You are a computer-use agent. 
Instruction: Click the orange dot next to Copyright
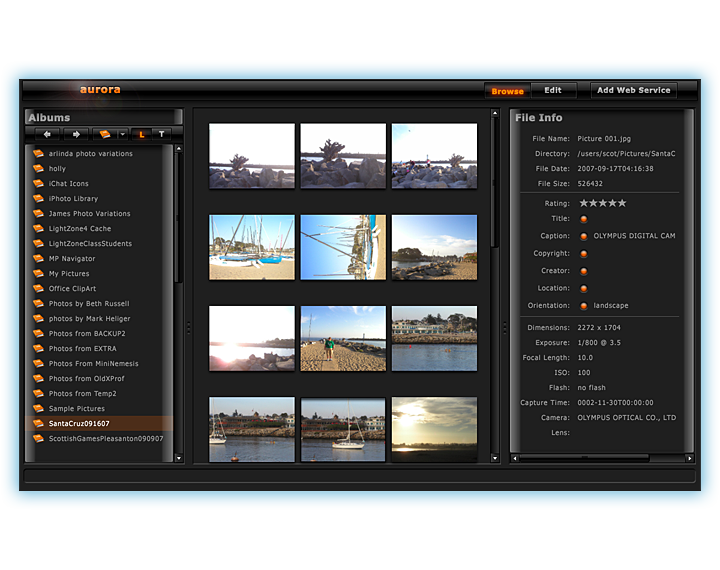coord(584,254)
